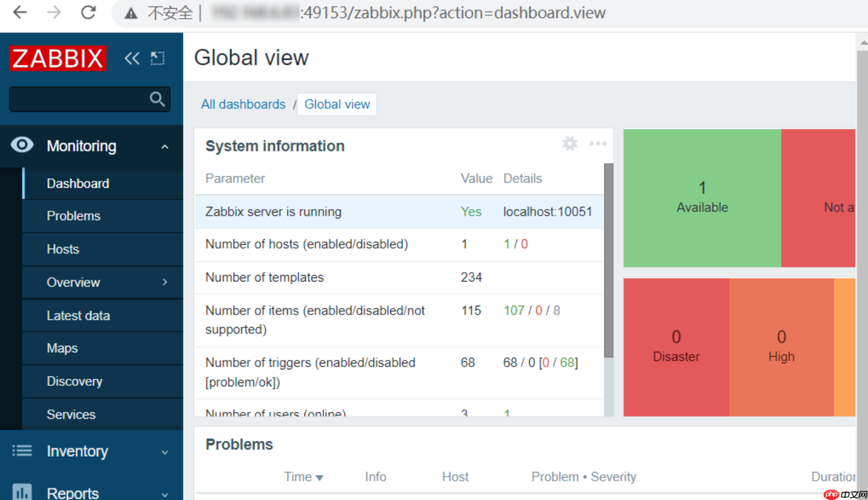Open System information widget gear settings
The image size is (868, 500).
pos(570,144)
